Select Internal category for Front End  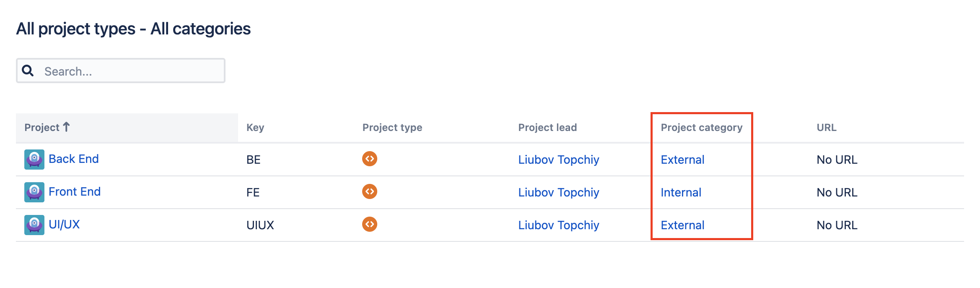(x=681, y=193)
